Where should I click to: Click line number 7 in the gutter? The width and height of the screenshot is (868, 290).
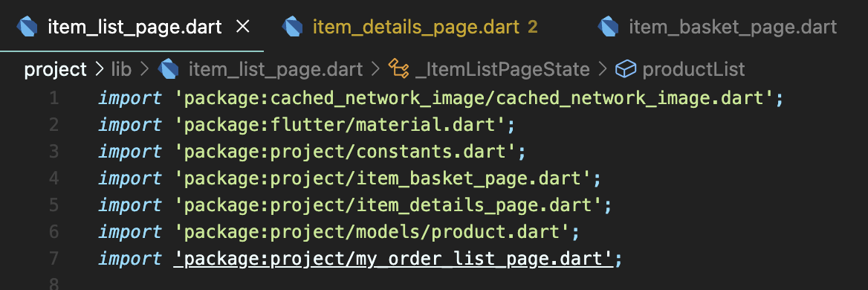pyautogui.click(x=54, y=259)
